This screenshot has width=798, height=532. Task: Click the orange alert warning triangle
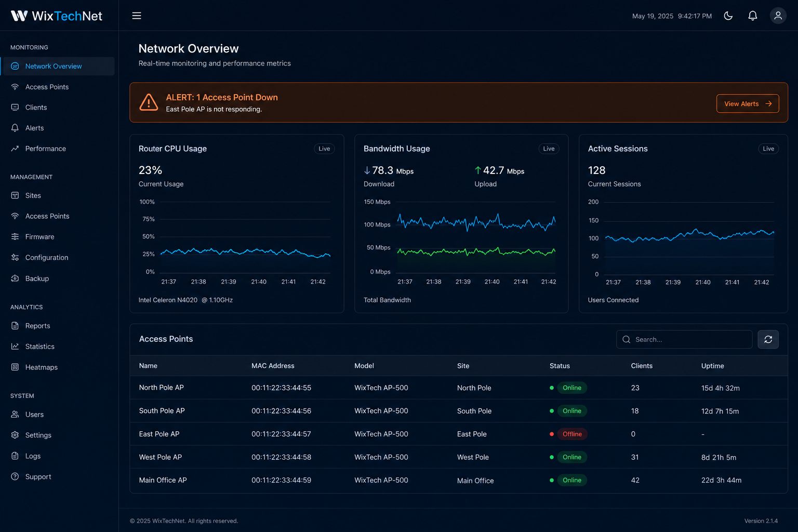(x=149, y=102)
